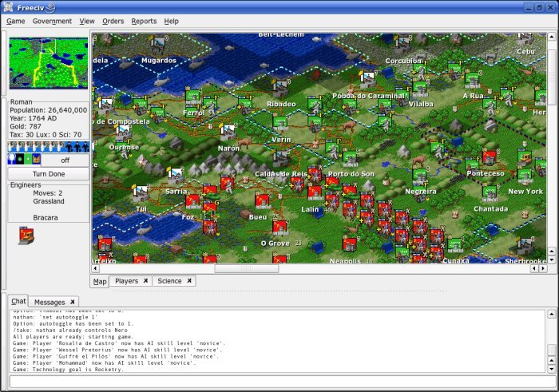The image size is (559, 392).
Task: Click the 'Year: 1764 AD' text
Action: click(33, 118)
